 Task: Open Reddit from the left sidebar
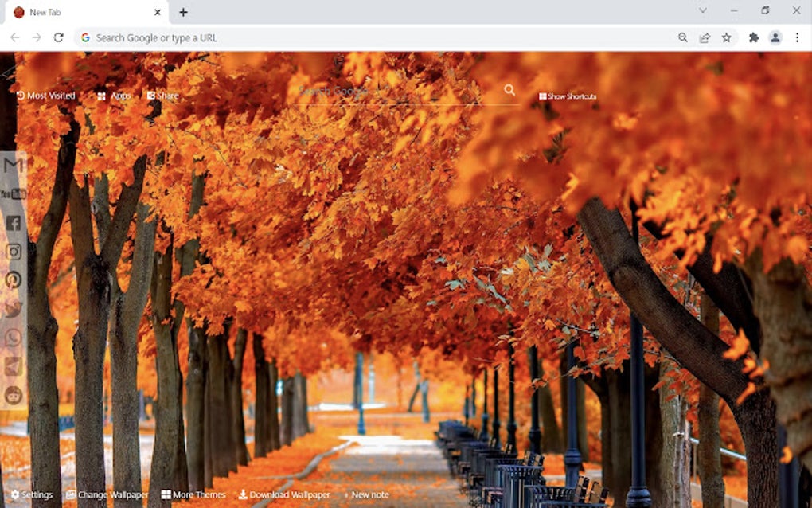[13, 395]
